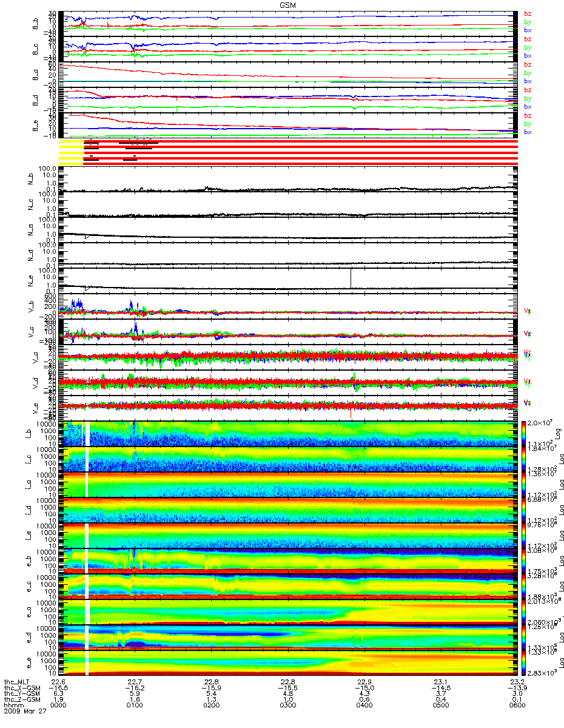The width and height of the screenshot is (564, 728).
Task: Click the -13.9 X-GSM value
Action: click(x=517, y=687)
